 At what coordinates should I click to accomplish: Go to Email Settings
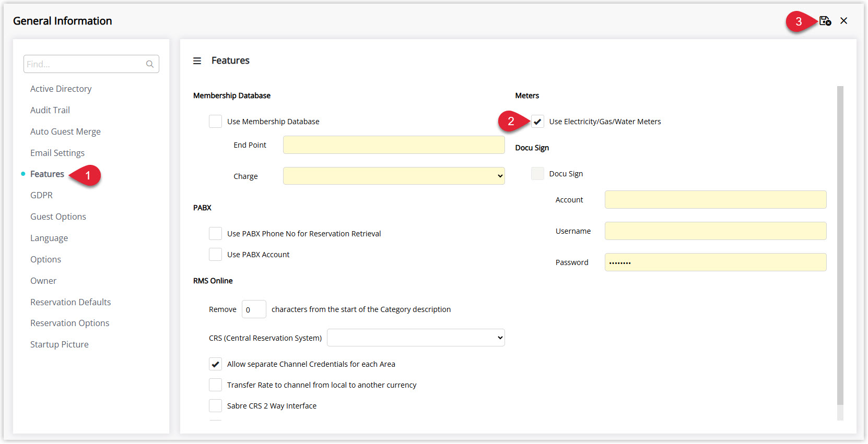point(57,153)
